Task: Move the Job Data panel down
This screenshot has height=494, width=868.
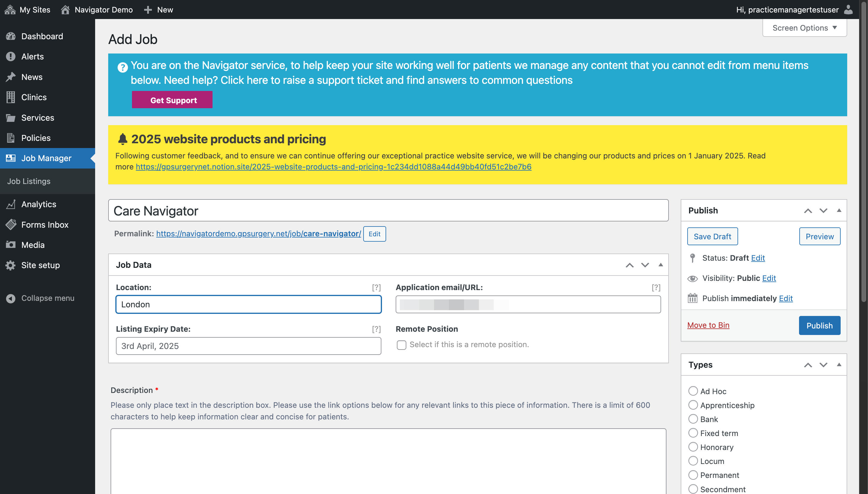Action: pos(645,265)
